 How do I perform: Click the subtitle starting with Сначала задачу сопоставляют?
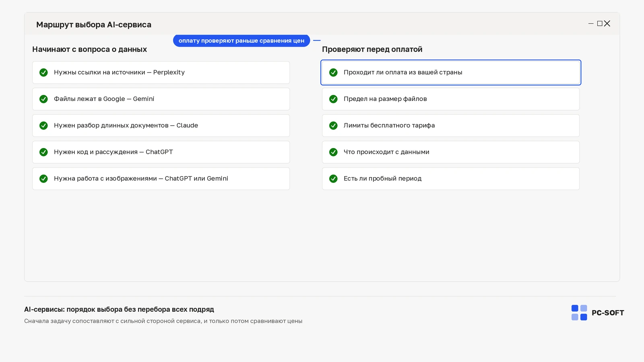tap(163, 321)
